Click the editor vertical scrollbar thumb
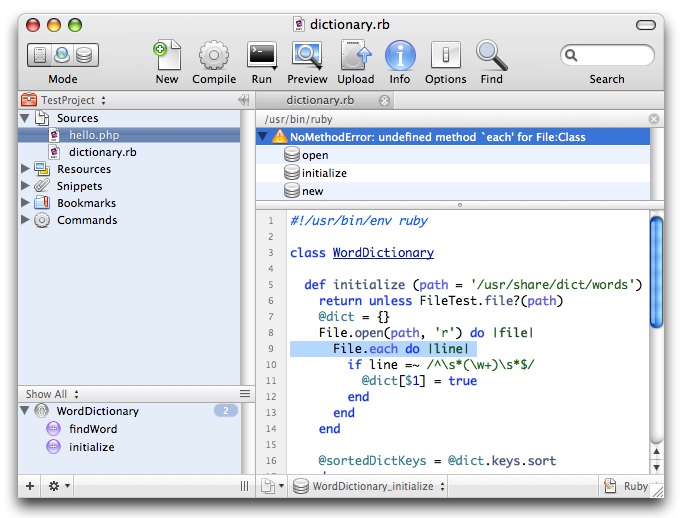This screenshot has width=681, height=518. [657, 272]
